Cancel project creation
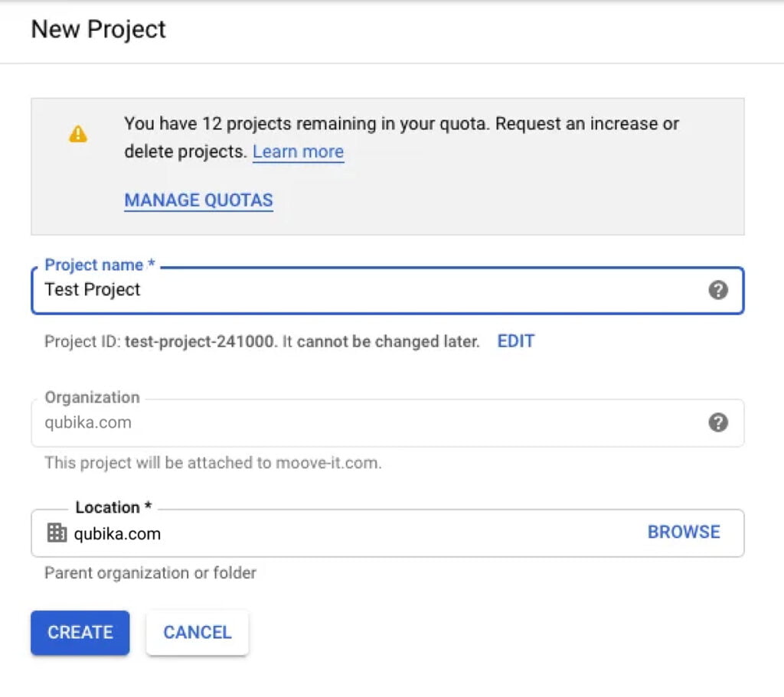784x697 pixels. [197, 633]
